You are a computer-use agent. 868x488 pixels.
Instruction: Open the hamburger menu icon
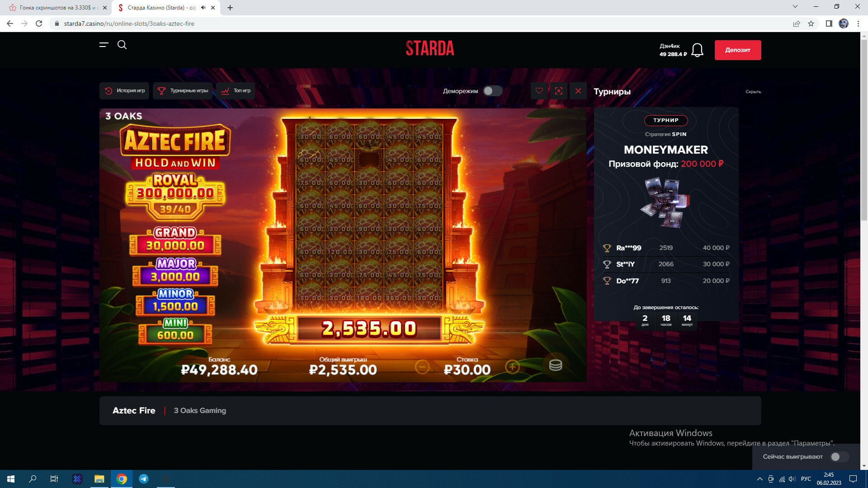[x=104, y=45]
